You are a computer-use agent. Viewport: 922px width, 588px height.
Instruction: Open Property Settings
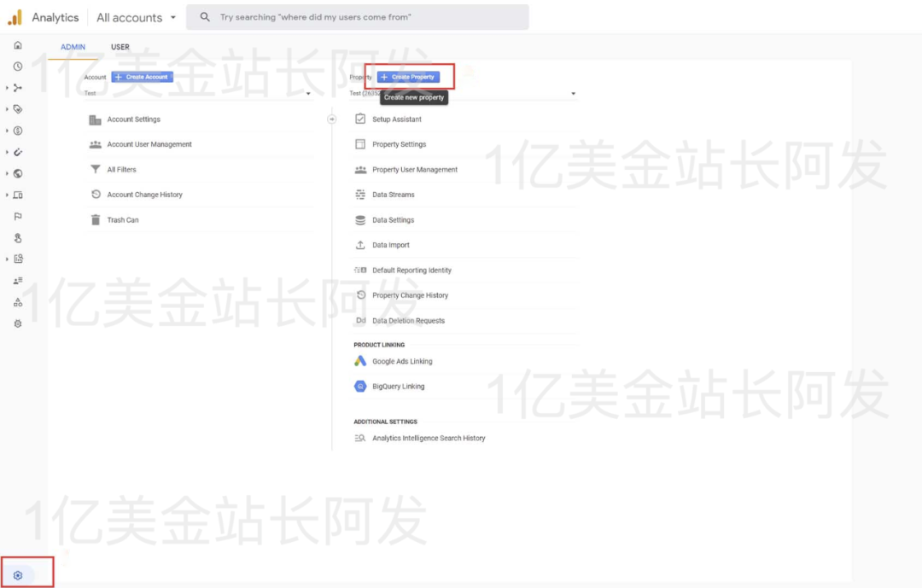(400, 144)
